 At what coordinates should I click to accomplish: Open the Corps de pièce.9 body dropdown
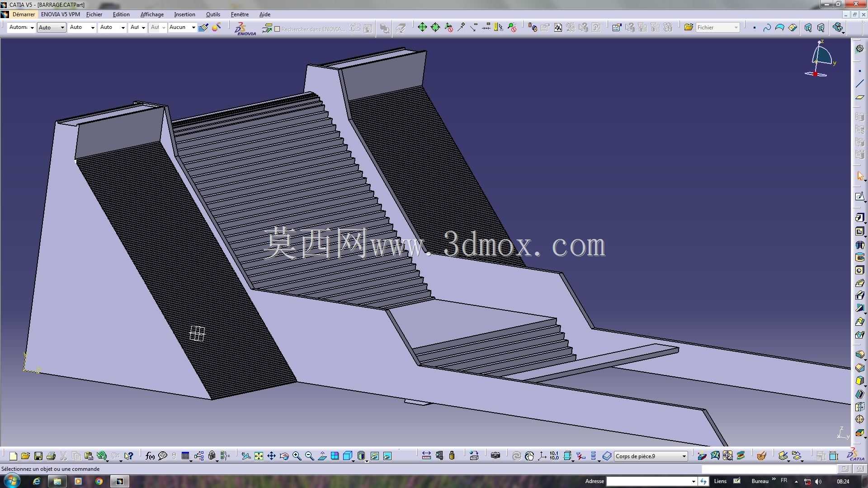click(x=651, y=456)
